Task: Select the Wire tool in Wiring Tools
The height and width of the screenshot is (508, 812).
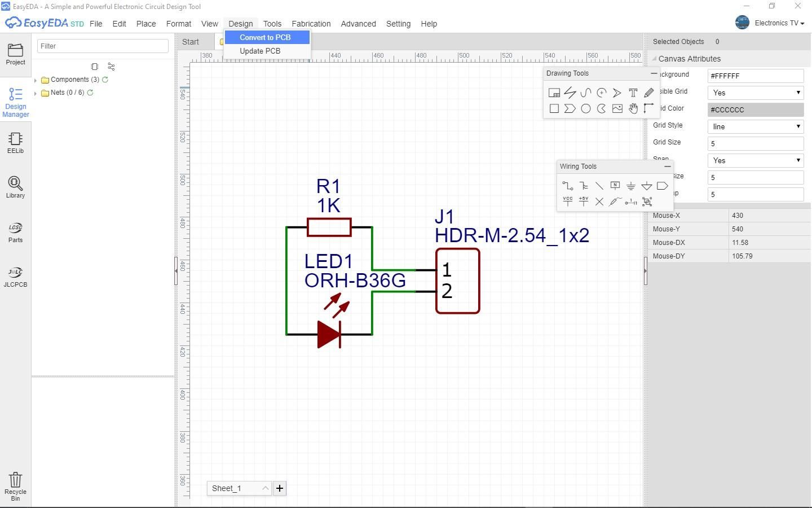Action: (568, 185)
